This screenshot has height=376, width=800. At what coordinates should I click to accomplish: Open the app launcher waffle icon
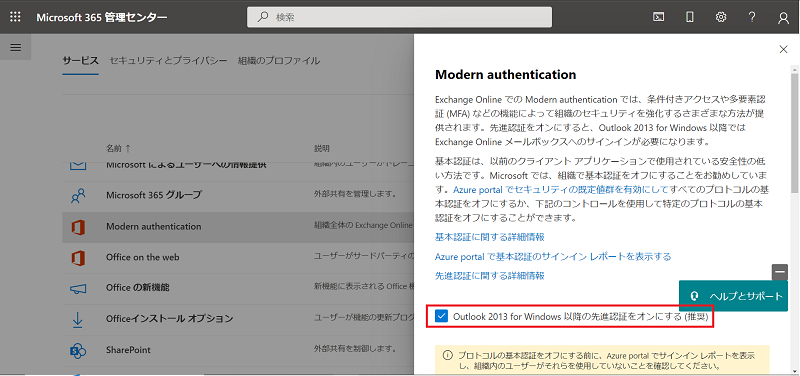click(x=15, y=17)
